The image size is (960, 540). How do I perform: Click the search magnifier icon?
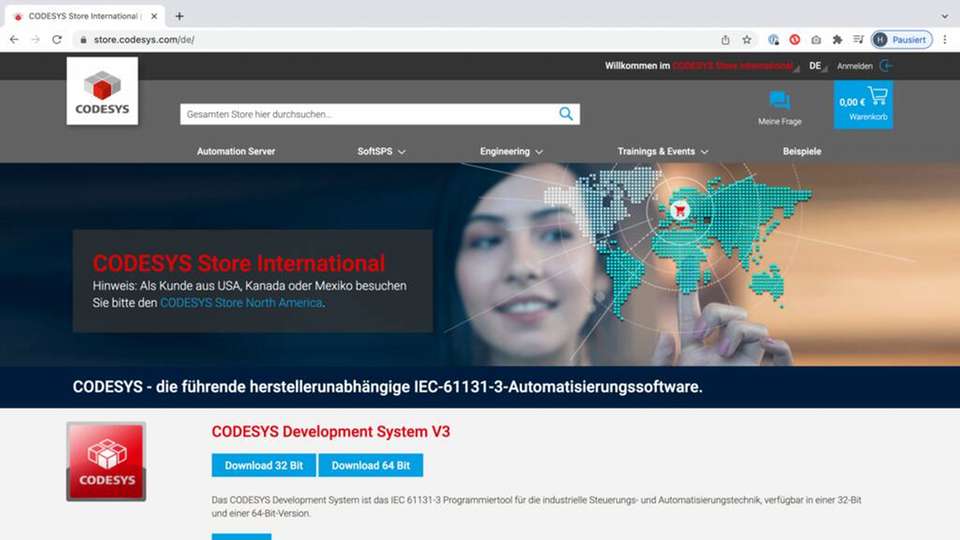coord(566,114)
